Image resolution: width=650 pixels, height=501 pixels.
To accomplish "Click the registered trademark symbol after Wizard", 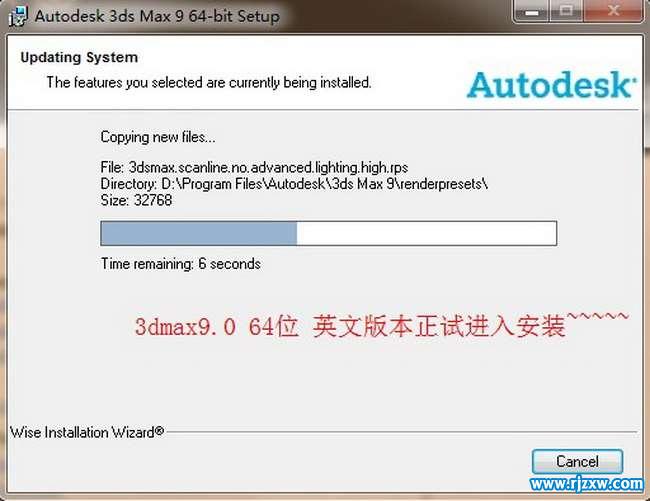I will click(x=159, y=431).
